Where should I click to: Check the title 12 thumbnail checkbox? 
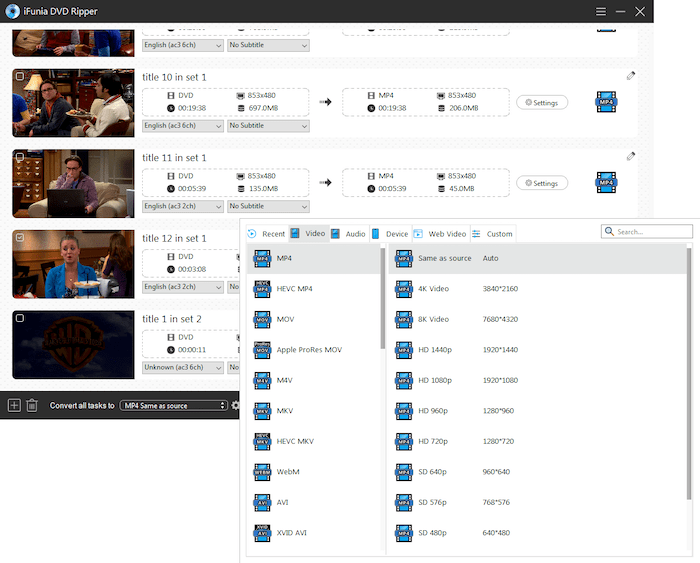click(19, 237)
